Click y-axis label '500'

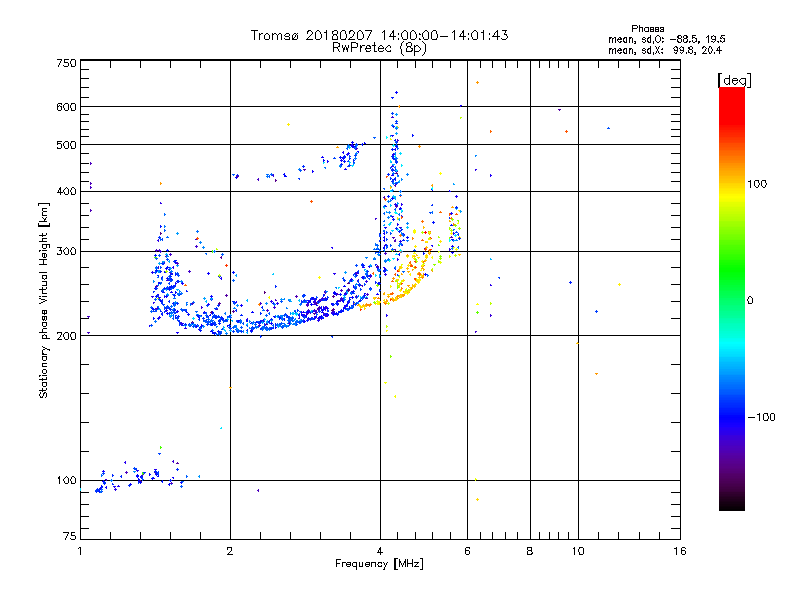(x=67, y=145)
